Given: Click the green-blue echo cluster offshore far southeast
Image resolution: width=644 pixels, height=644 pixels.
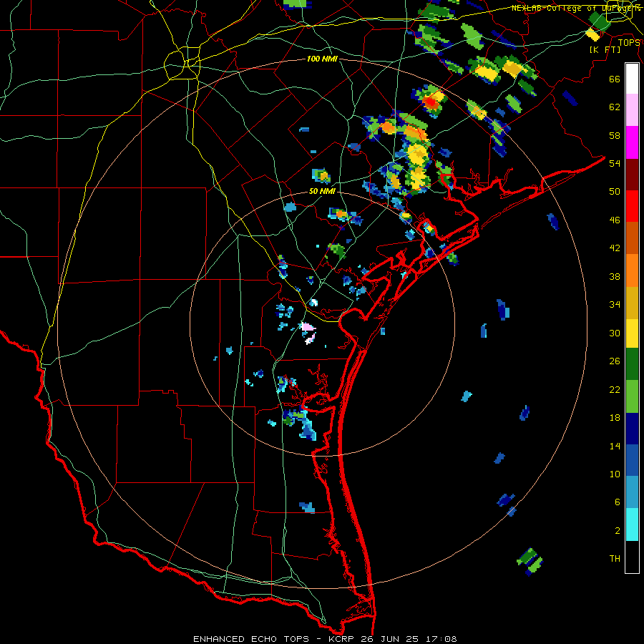Looking at the screenshot, I should tap(530, 562).
